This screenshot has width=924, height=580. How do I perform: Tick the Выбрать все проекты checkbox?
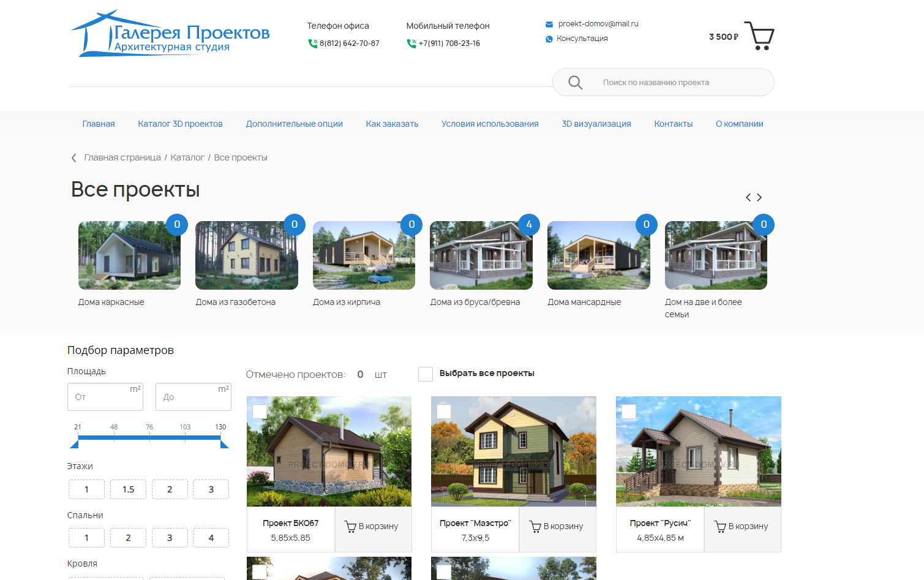click(x=426, y=374)
